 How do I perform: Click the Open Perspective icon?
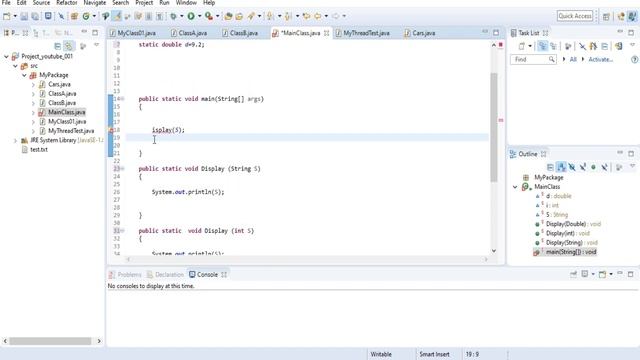(606, 16)
